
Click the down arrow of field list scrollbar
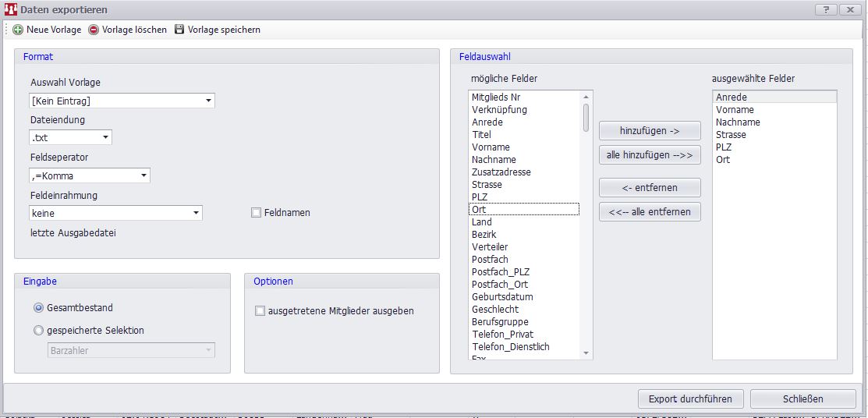click(586, 353)
